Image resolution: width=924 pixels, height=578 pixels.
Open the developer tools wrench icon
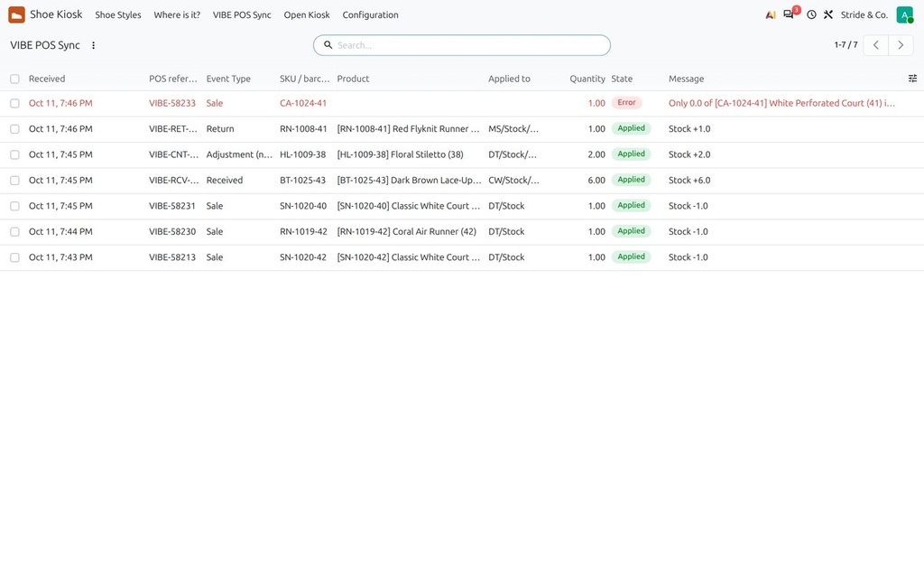(828, 14)
